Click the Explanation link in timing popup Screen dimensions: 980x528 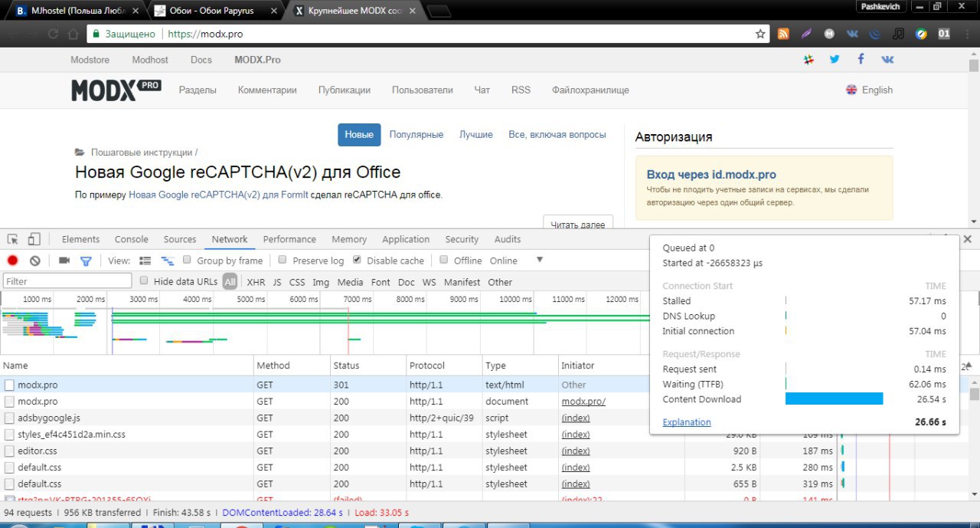click(x=687, y=422)
